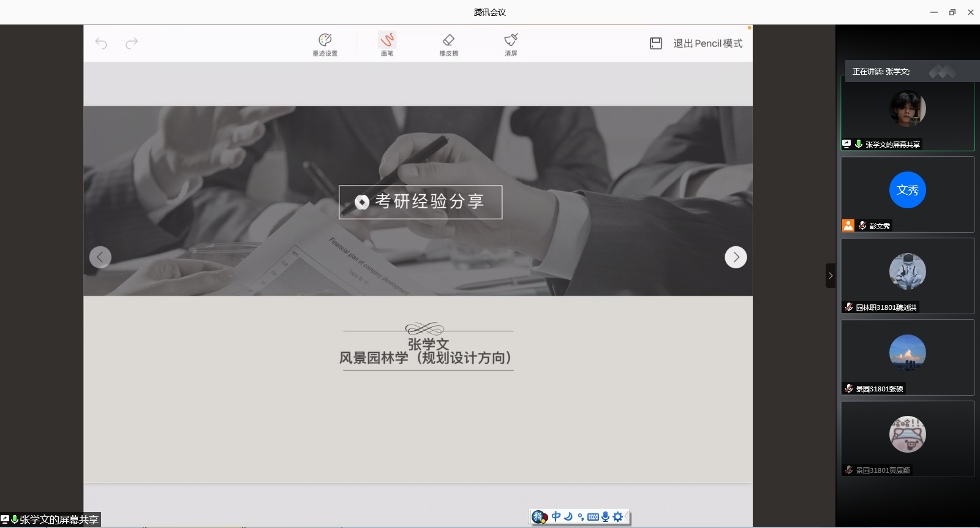Toggle punctuation mode in IME bar

point(581,517)
